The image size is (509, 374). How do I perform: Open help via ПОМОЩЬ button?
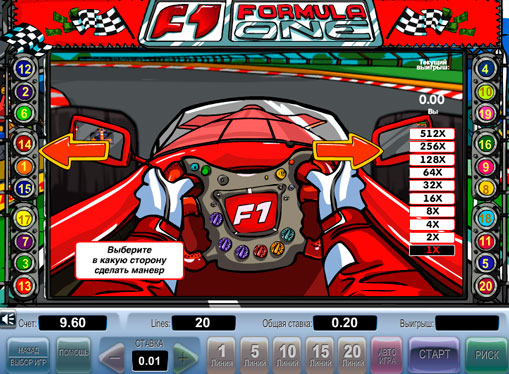pos(73,355)
